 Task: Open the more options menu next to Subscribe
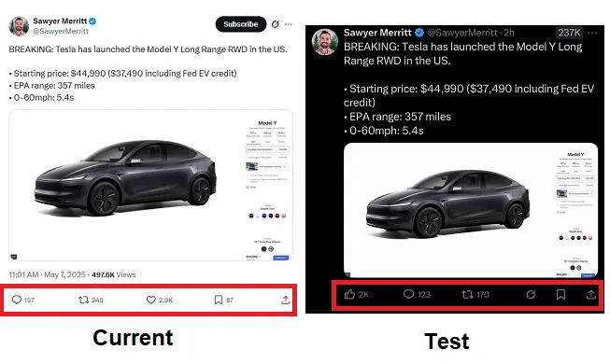pyautogui.click(x=289, y=24)
